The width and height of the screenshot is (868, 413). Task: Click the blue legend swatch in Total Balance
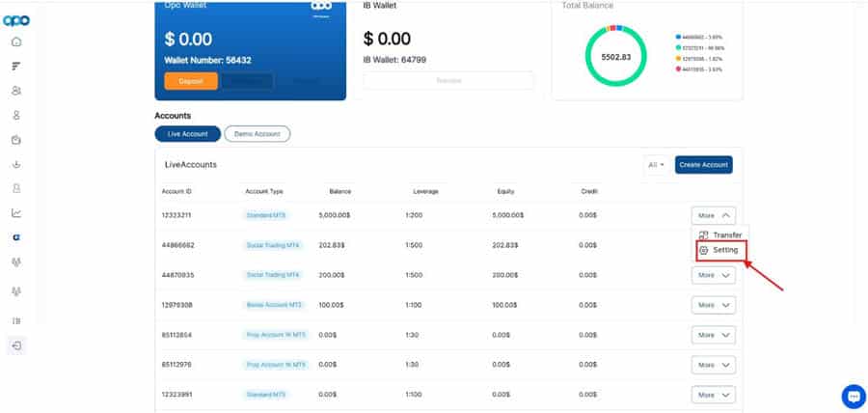click(x=678, y=37)
